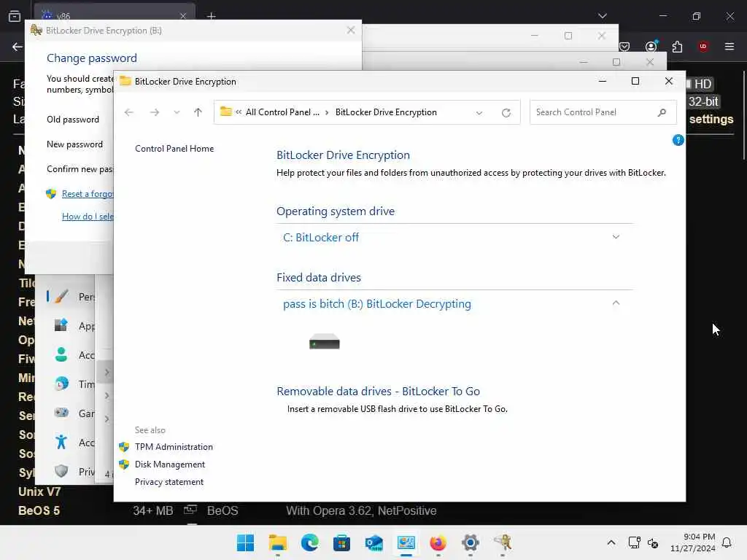
Task: Open Control Panel Home link
Action: [174, 149]
